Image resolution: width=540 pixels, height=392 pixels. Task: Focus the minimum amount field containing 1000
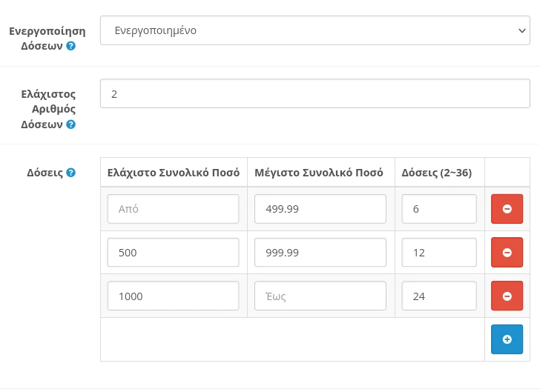tap(173, 296)
